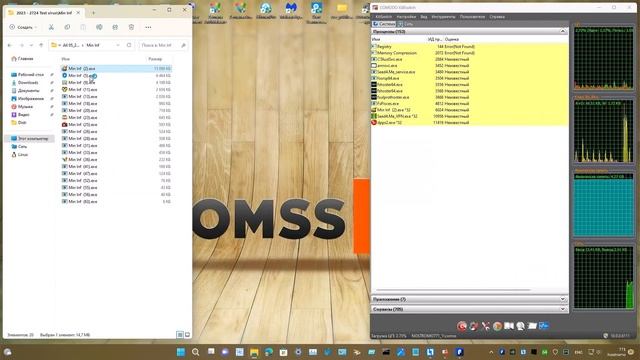The width and height of the screenshot is (640, 360).
Task: Sort Explorer files by Имя column
Action: coord(65,59)
